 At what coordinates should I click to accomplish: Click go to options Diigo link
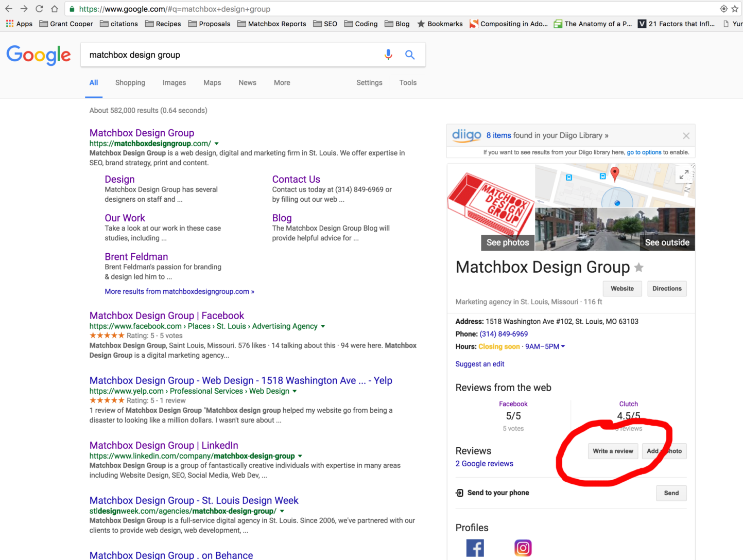coord(644,152)
